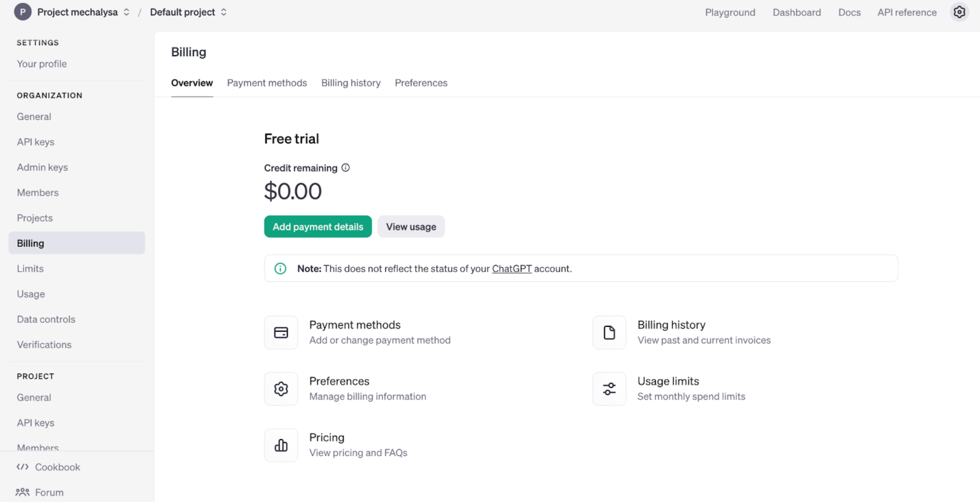Open the Billing history tab
The height and width of the screenshot is (502, 980).
point(351,83)
